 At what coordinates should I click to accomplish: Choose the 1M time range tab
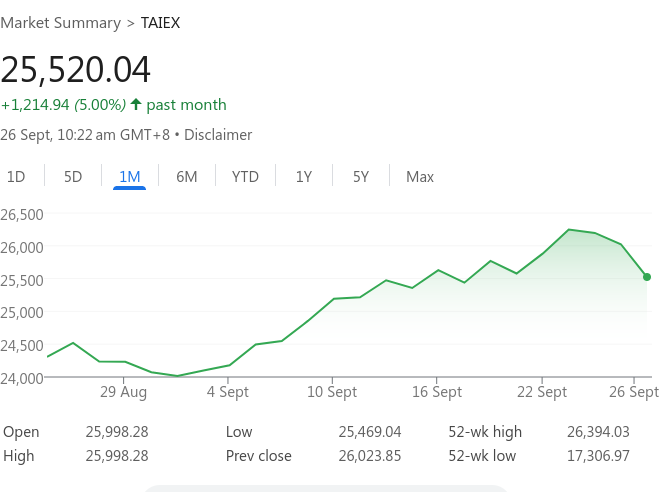tap(130, 177)
